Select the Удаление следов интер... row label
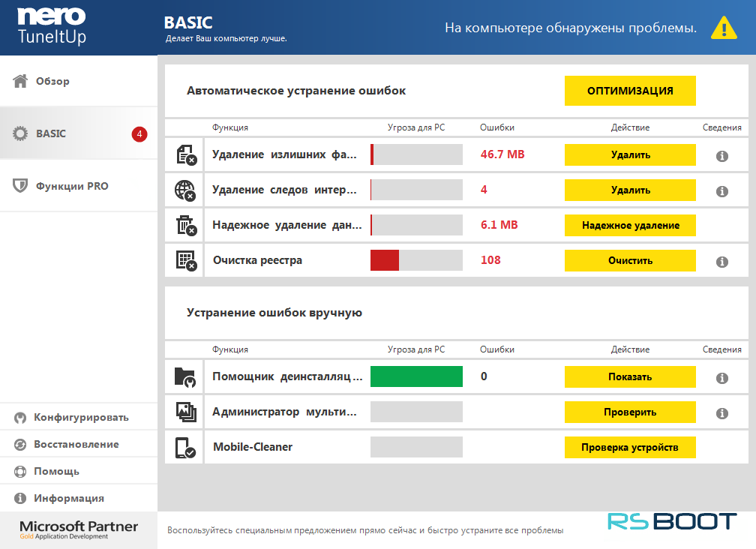Image resolution: width=756 pixels, height=549 pixels. click(x=284, y=190)
